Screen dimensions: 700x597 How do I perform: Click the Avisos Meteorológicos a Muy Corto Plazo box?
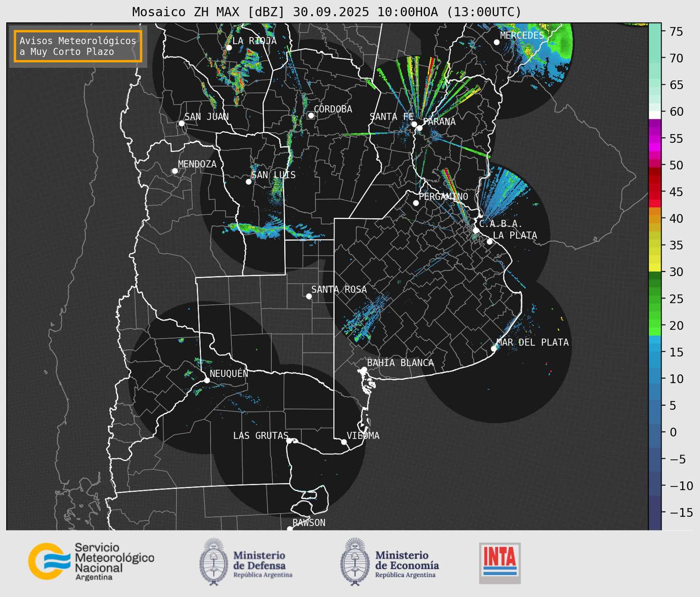(x=78, y=46)
